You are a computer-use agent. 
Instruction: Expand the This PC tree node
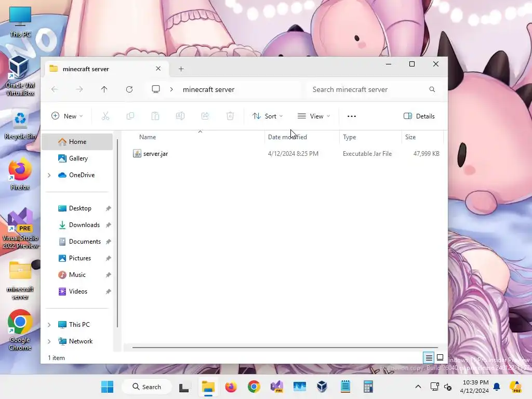click(49, 325)
